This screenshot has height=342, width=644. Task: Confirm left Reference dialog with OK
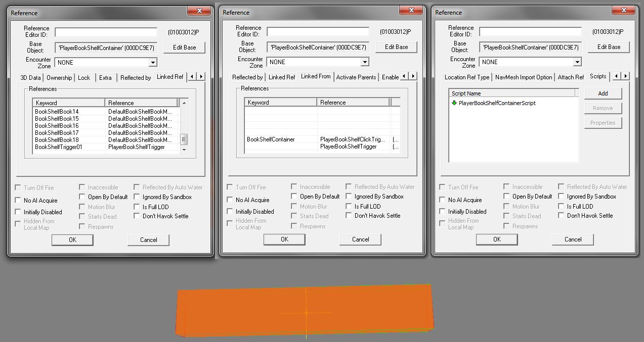click(72, 240)
